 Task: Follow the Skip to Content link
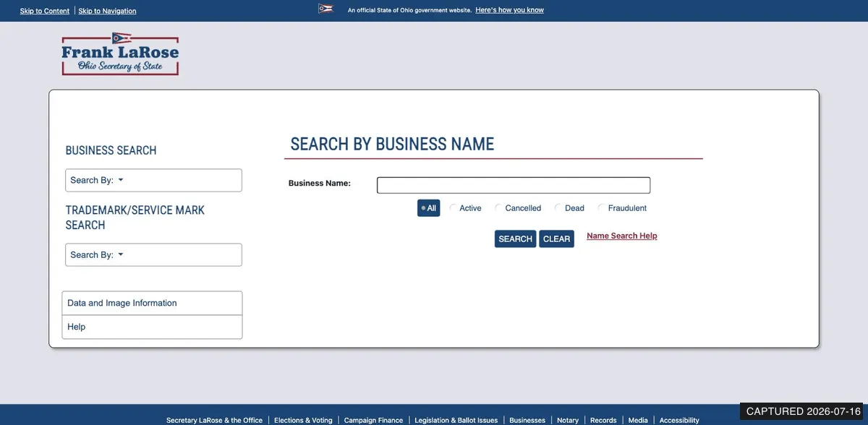click(x=45, y=11)
